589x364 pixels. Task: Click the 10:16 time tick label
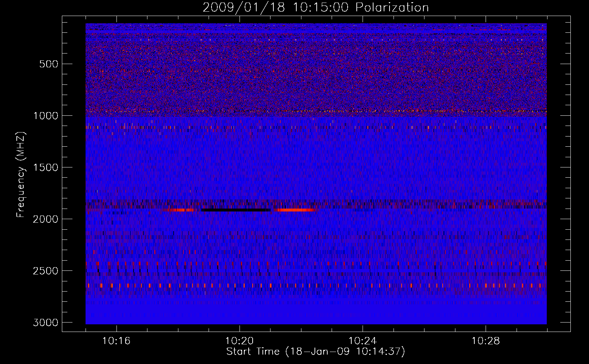[x=116, y=341]
